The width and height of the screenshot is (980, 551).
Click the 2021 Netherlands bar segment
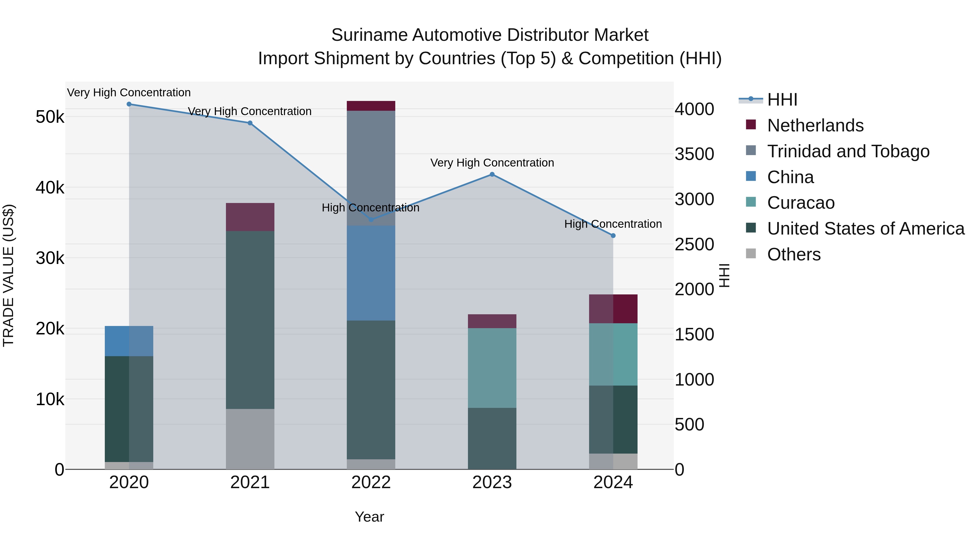coord(250,217)
